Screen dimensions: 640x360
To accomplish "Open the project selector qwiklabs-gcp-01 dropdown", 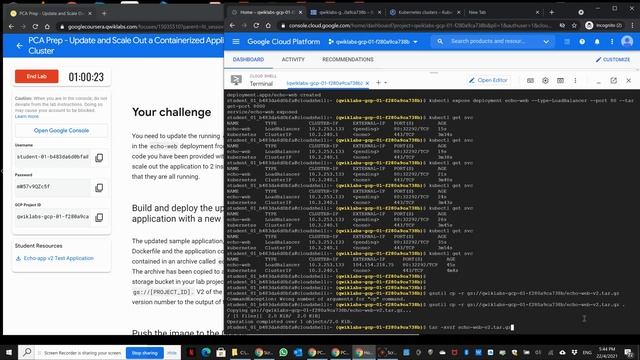I will tap(373, 42).
